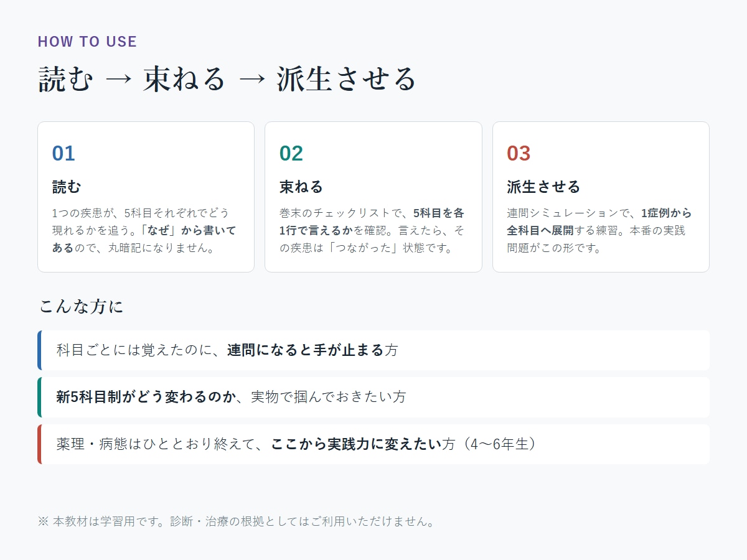This screenshot has width=747, height=560.
Task: Click the heading 読む → 束ねる → 派生させる
Action: pyautogui.click(x=227, y=79)
